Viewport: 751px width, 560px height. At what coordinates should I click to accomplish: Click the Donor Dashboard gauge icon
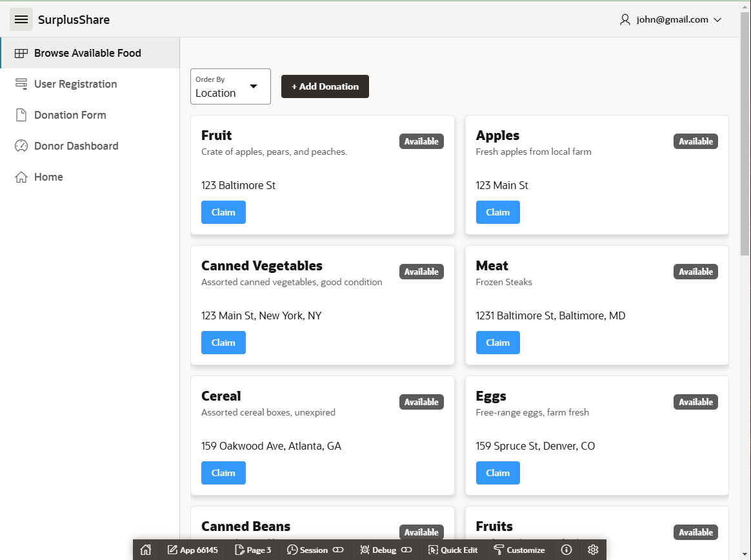pos(21,146)
